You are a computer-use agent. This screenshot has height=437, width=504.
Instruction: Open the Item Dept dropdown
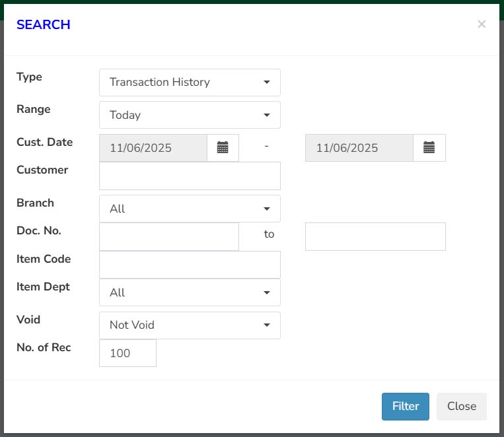click(x=190, y=292)
